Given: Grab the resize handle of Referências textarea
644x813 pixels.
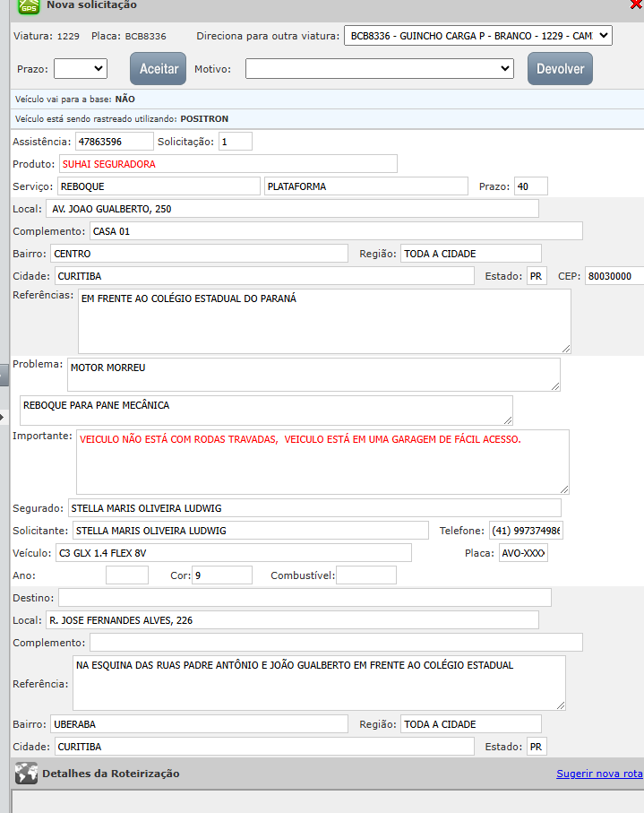Looking at the screenshot, I should coord(565,348).
